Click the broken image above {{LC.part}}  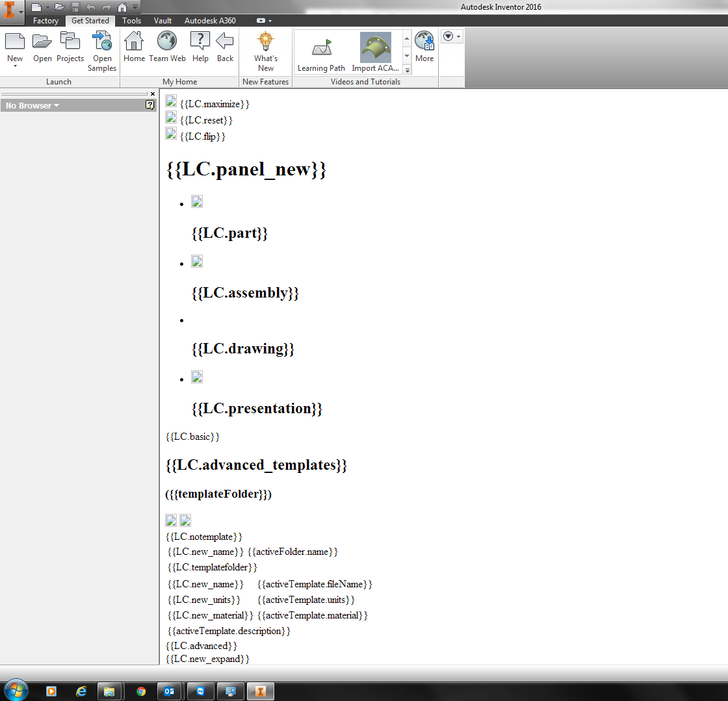pos(197,202)
